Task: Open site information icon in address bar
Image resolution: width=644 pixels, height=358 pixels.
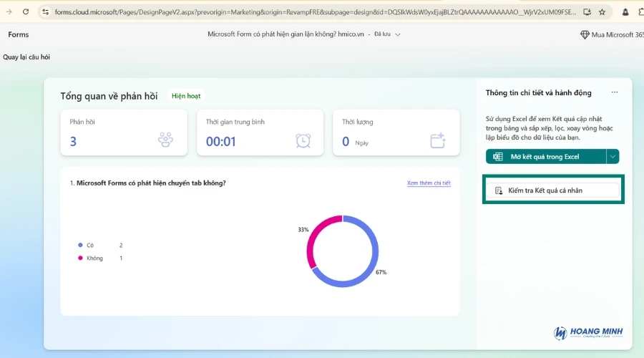Action: [x=46, y=12]
